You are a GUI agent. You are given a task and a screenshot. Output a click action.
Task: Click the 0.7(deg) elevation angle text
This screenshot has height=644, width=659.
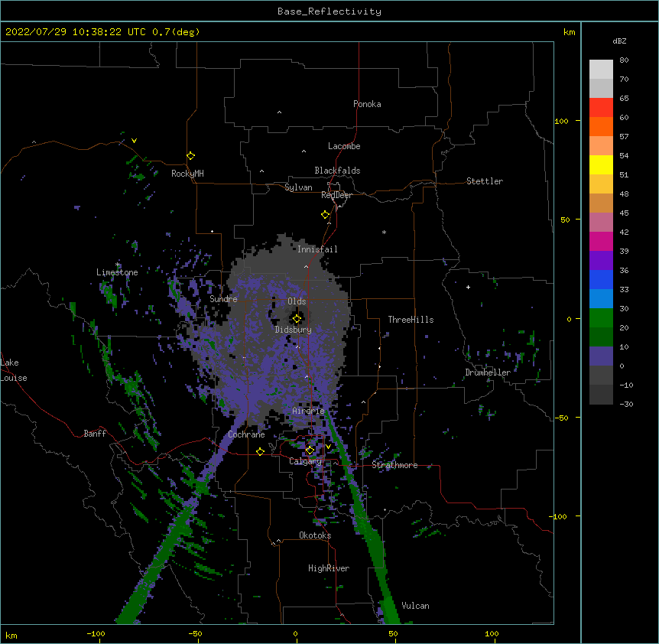176,32
